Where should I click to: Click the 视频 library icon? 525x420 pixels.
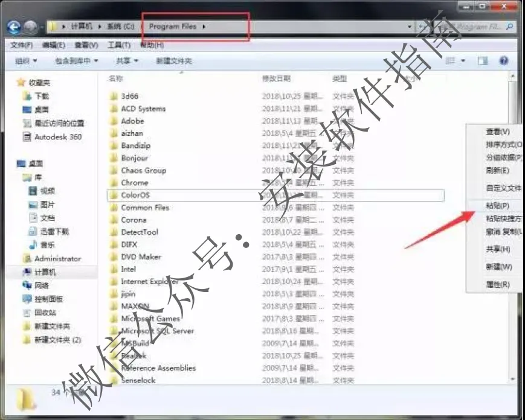33,191
